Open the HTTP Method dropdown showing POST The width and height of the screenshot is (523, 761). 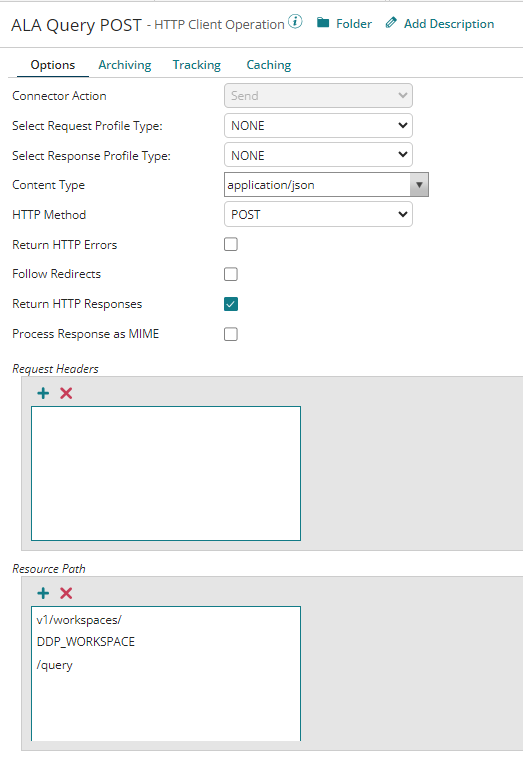click(318, 215)
